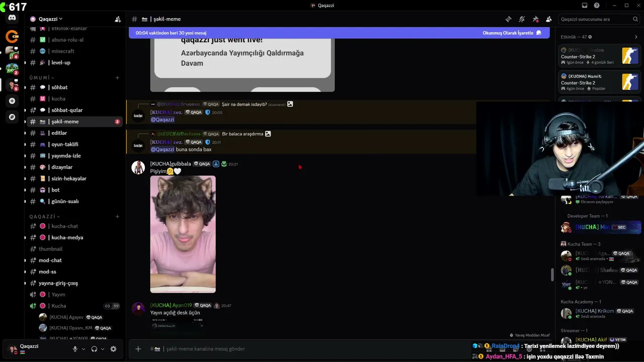The width and height of the screenshot is (644, 362).
Task: Open Ayan019's user avatar
Action: click(x=138, y=309)
